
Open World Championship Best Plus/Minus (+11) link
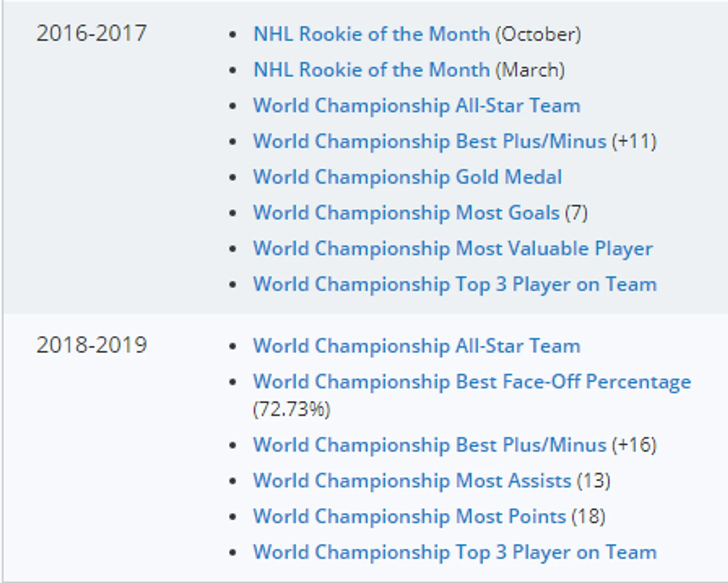tap(429, 142)
